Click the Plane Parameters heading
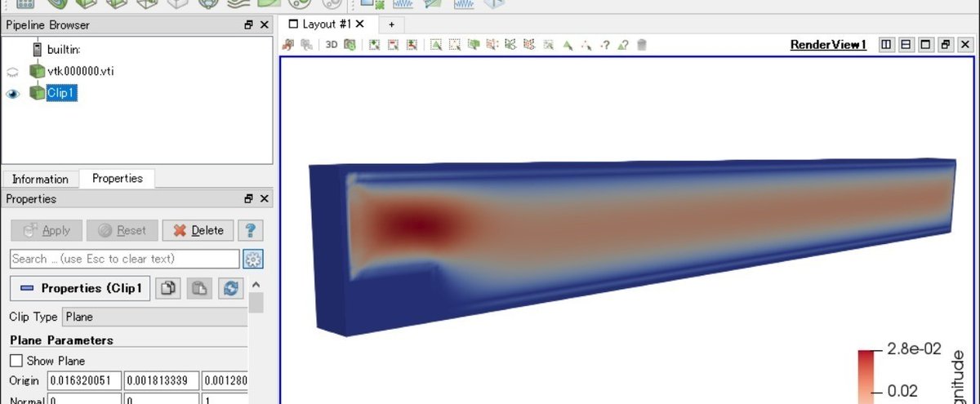Screen dimensions: 980x404 coord(61,340)
